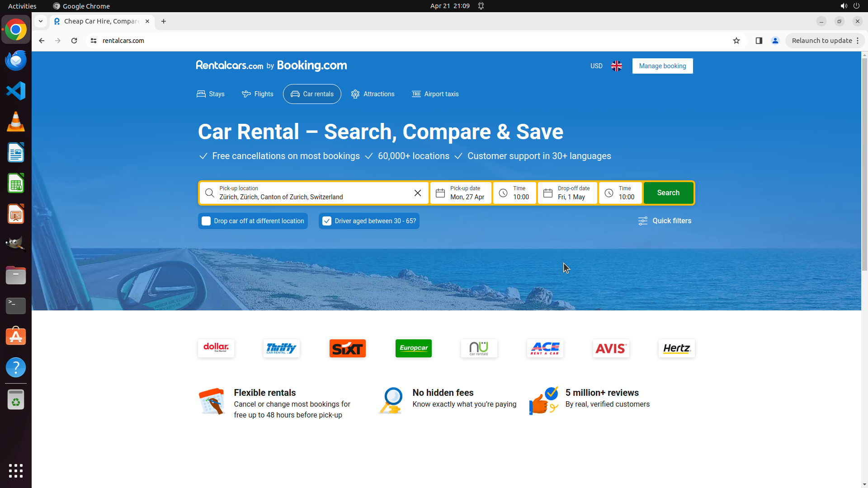Enable Drop car off at different location

[x=206, y=221]
